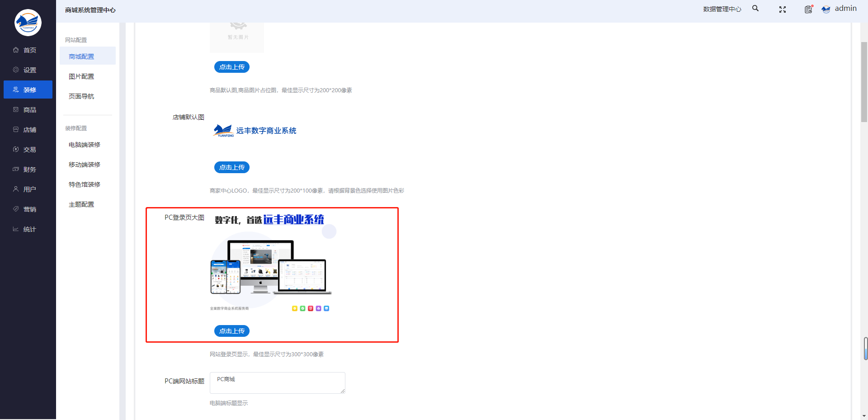The height and width of the screenshot is (420, 868).
Task: Open 首页 home in sidebar
Action: click(x=28, y=50)
